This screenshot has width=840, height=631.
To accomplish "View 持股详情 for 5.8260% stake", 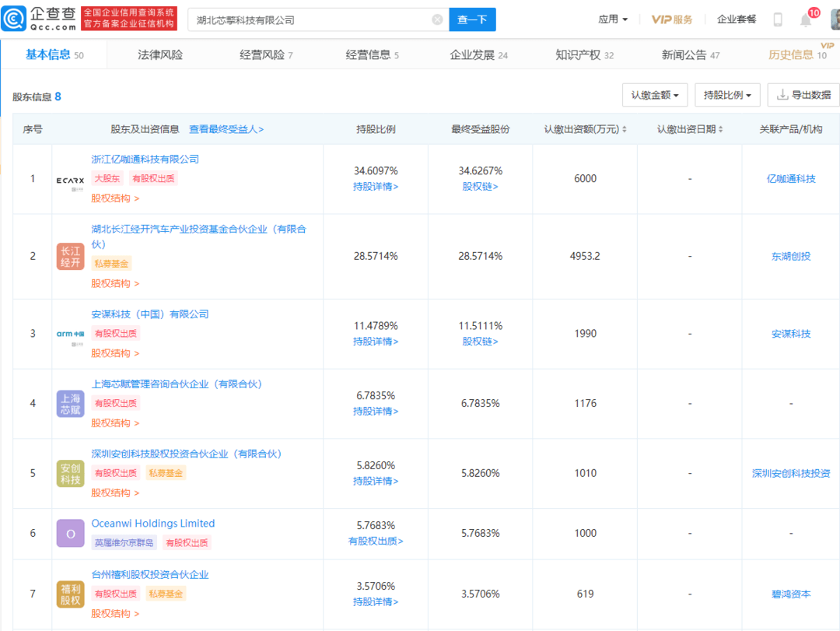I will (x=376, y=481).
